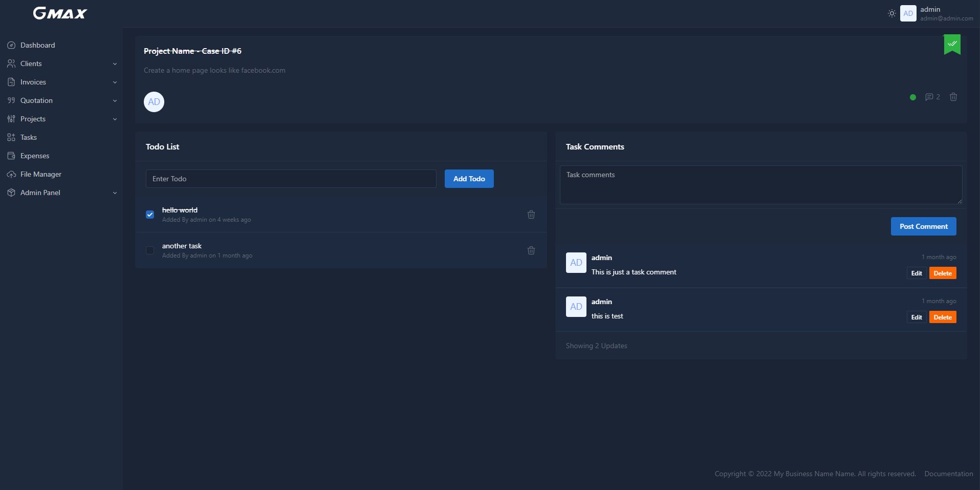
Task: Delete the "This is just a task comment" comment
Action: pos(943,273)
